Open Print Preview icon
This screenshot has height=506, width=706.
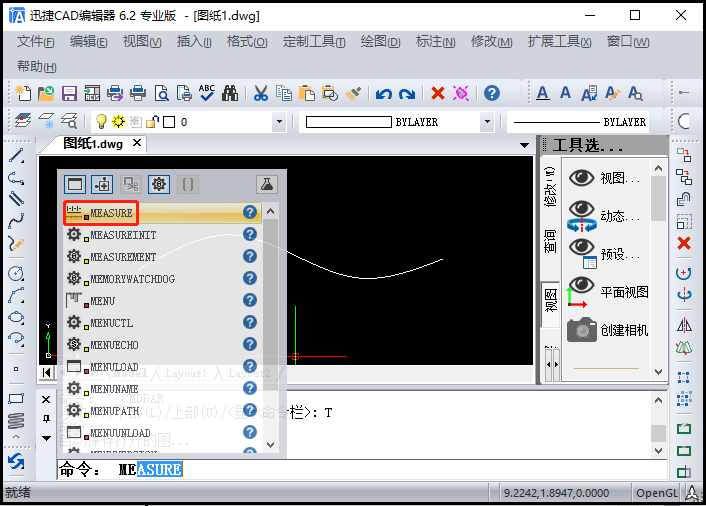[x=161, y=93]
